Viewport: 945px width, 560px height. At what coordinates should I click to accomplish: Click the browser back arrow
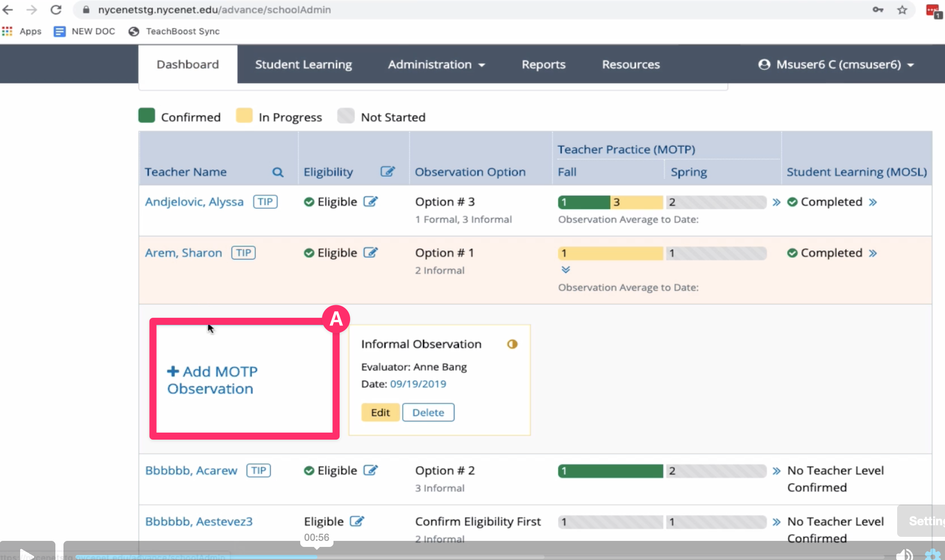8,10
